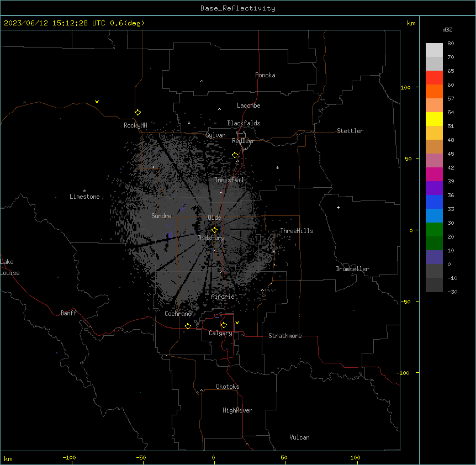The image size is (476, 465).
Task: Click the -100 tick on the bottom axis
Action: click(x=69, y=457)
